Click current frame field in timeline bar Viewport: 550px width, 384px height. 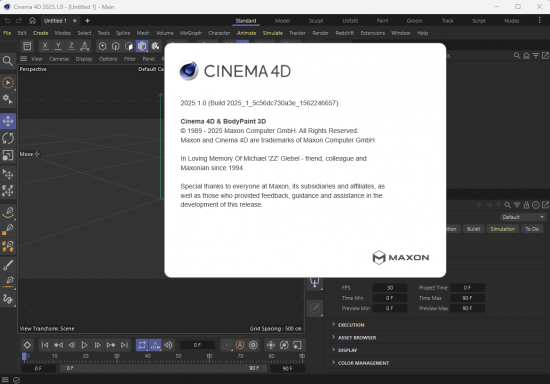197,345
